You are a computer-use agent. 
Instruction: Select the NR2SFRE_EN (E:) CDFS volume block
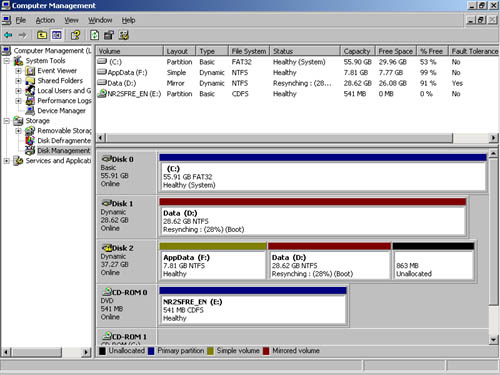pos(253,305)
